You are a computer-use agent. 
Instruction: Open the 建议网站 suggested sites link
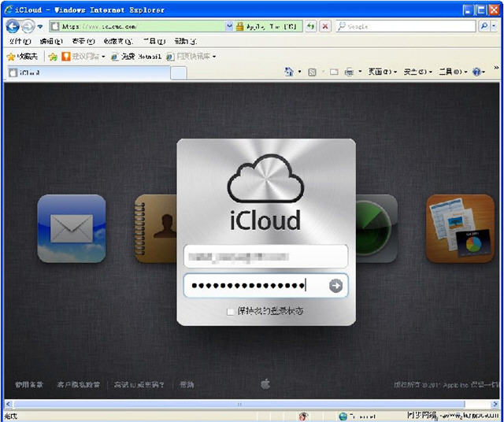pos(85,57)
